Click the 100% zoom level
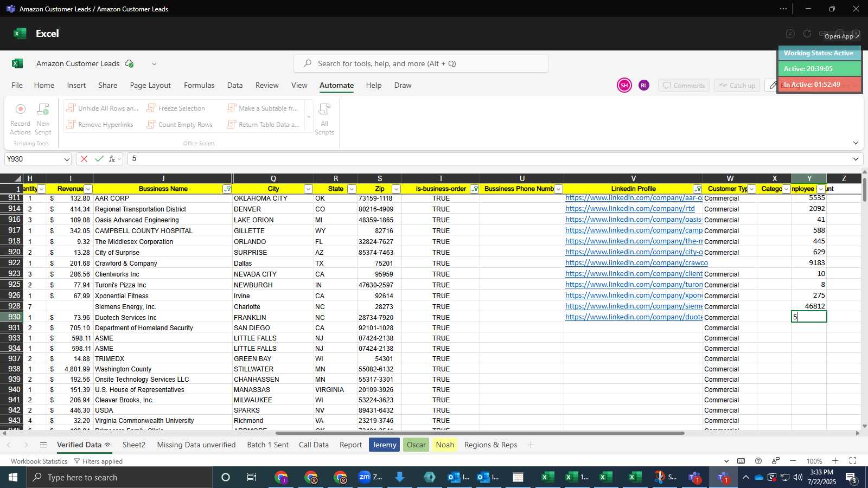868x488 pixels. pyautogui.click(x=814, y=461)
